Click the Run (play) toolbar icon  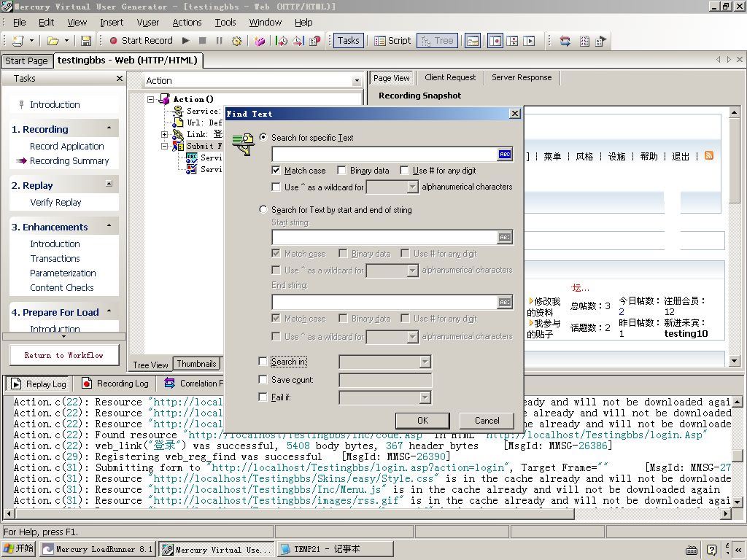tap(186, 41)
